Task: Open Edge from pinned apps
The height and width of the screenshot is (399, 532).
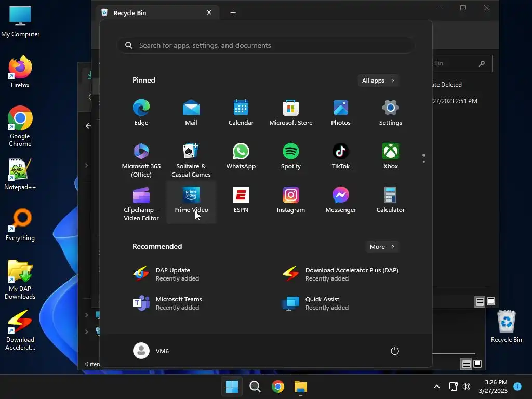Action: coord(141,113)
